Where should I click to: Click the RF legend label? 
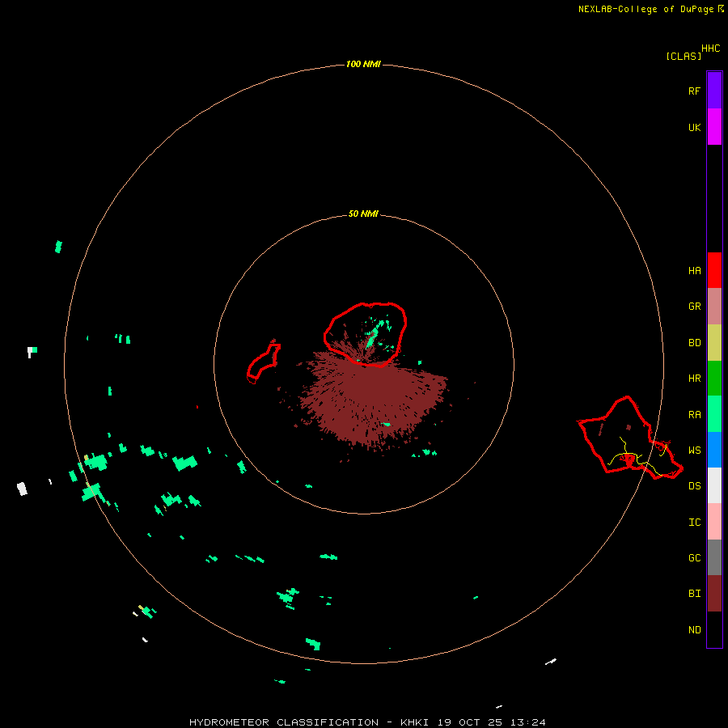[694, 91]
